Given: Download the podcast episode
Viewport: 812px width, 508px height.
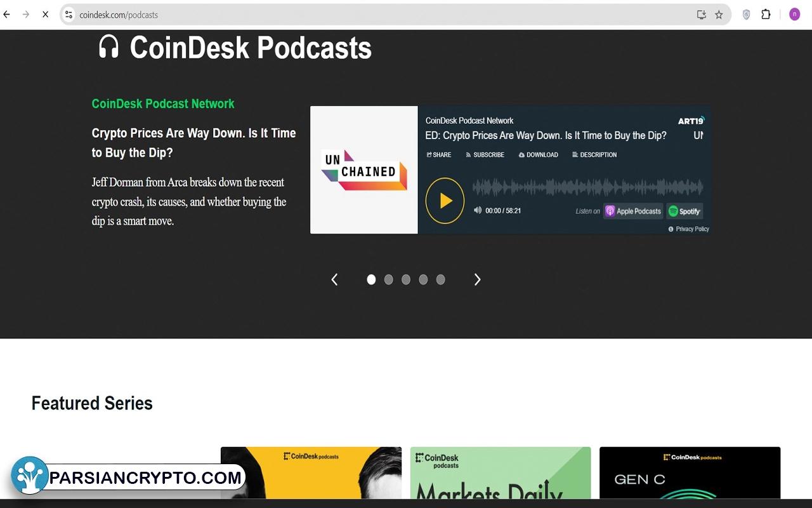Looking at the screenshot, I should pyautogui.click(x=538, y=155).
